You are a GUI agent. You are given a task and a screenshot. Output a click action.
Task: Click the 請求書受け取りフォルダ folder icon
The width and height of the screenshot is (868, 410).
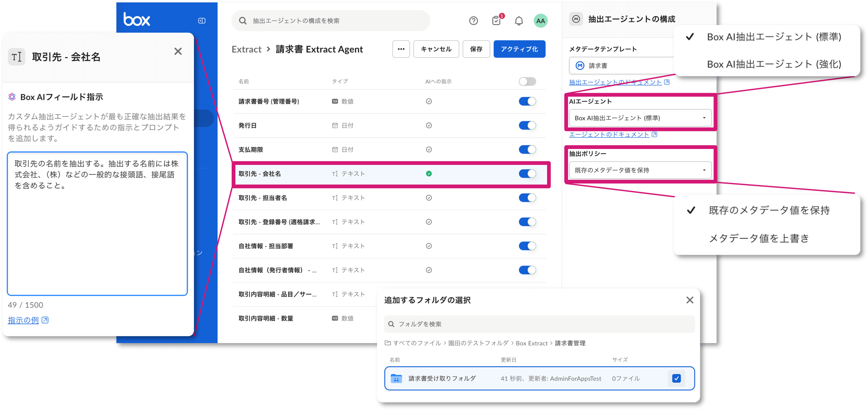pyautogui.click(x=396, y=378)
